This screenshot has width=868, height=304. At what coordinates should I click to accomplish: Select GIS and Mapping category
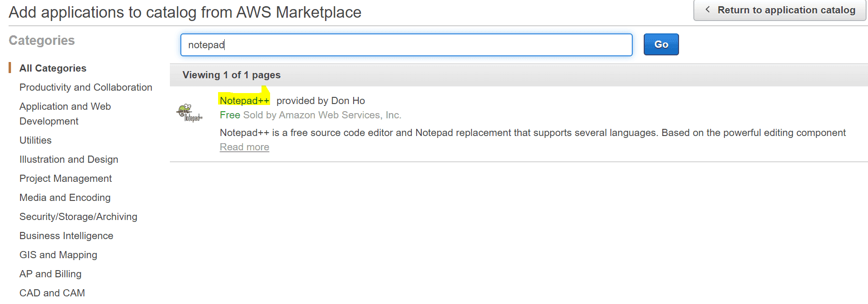(58, 255)
